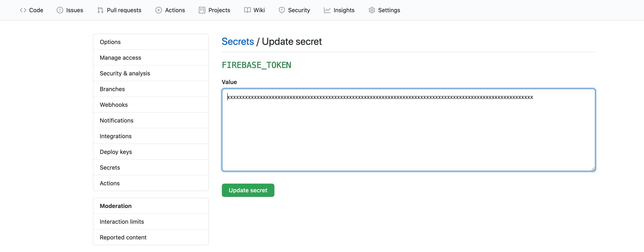Open Webhooks settings
644x252 pixels.
(113, 105)
